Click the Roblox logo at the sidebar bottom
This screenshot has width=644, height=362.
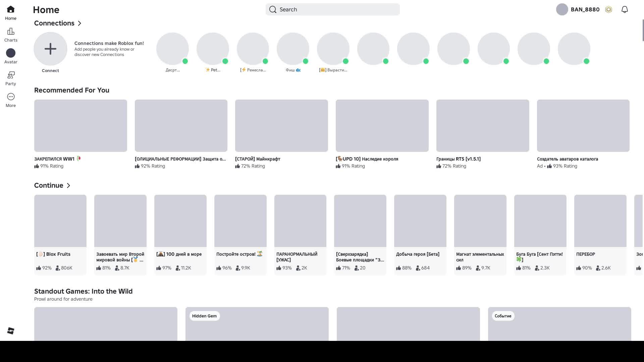tap(11, 331)
